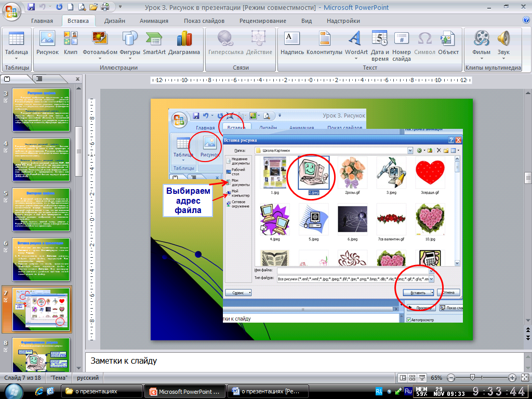The image size is (532, 399).
Task: Insert an object with the Объект button
Action: (448, 43)
